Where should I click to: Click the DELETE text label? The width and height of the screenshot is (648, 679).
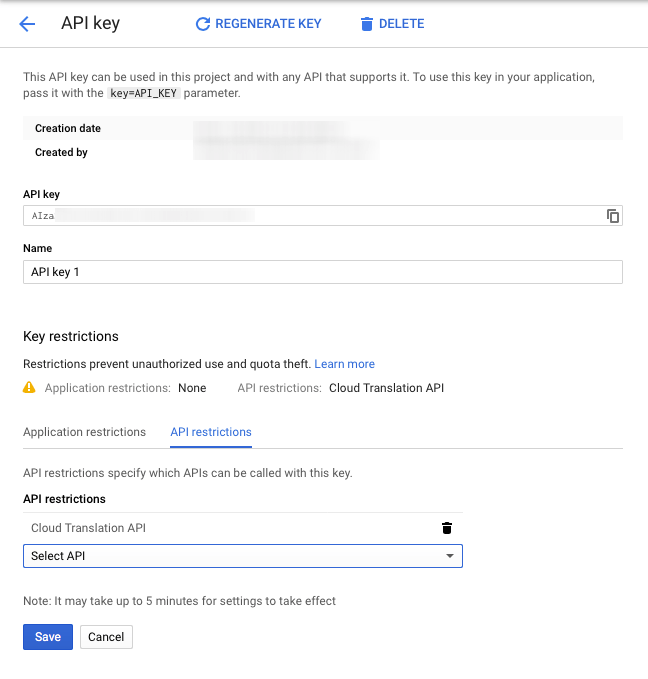point(401,24)
